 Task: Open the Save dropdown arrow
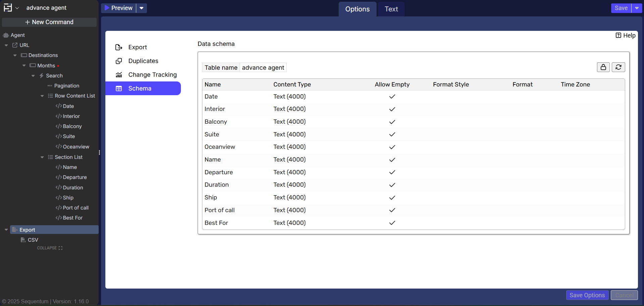637,8
